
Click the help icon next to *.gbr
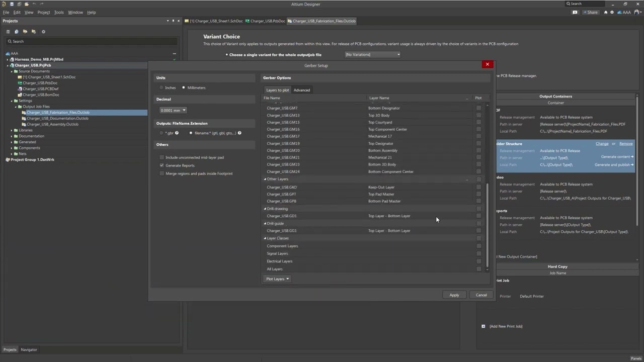pyautogui.click(x=177, y=133)
